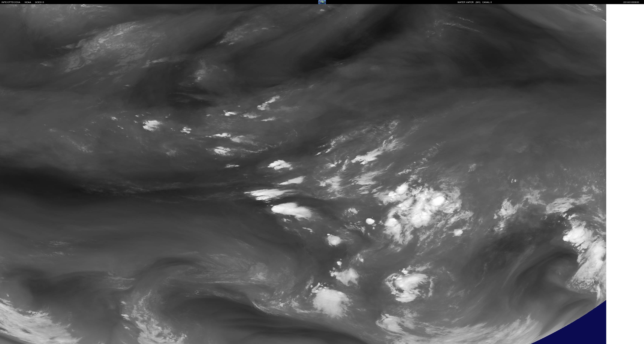Click the GOES13 satellite label
Image resolution: width=644 pixels, height=344 pixels.
click(x=39, y=2)
